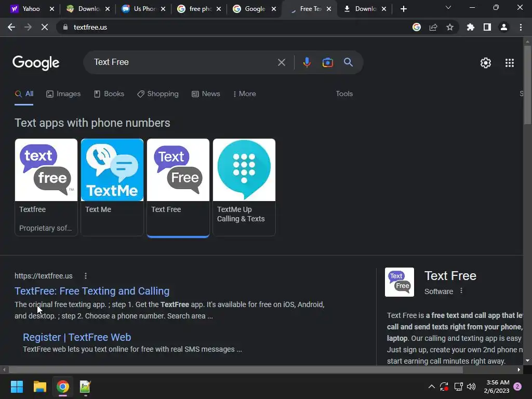Click the https://textfree.us result URL
Screen dimensions: 532x399
point(44,276)
